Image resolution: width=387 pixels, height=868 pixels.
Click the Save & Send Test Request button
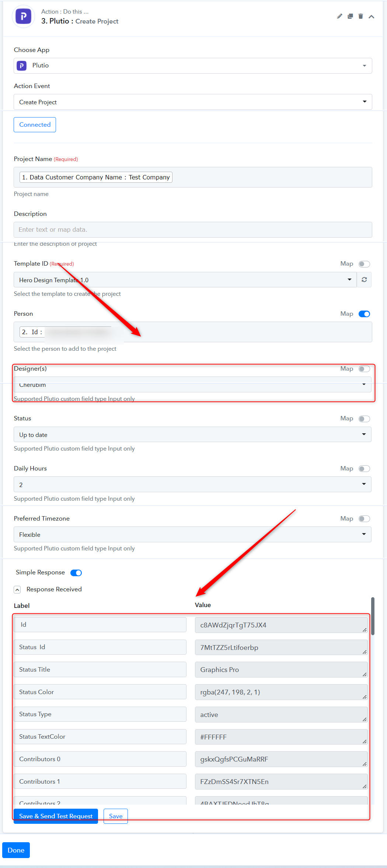[x=56, y=816]
